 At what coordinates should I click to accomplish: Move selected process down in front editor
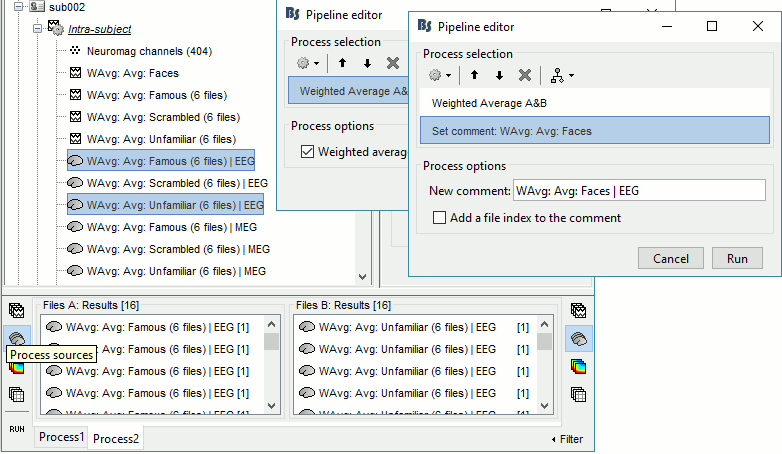pos(499,75)
